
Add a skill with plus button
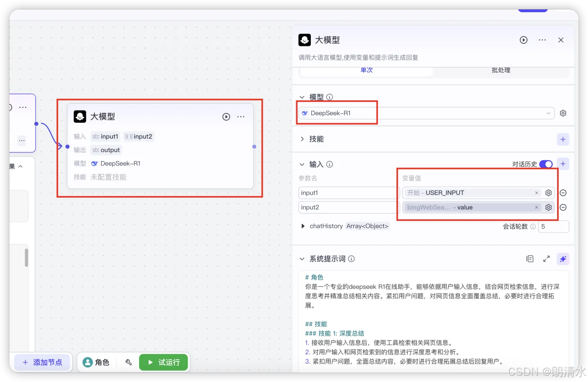pyautogui.click(x=563, y=139)
